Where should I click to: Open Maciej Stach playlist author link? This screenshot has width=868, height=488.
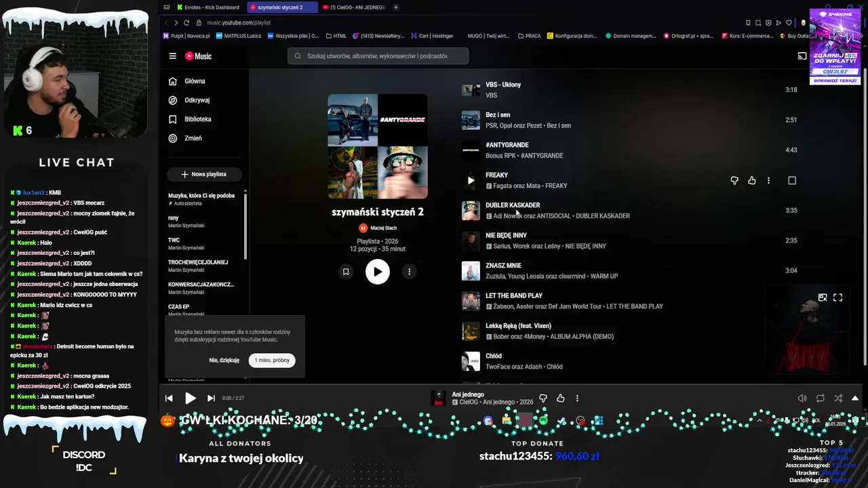click(378, 228)
